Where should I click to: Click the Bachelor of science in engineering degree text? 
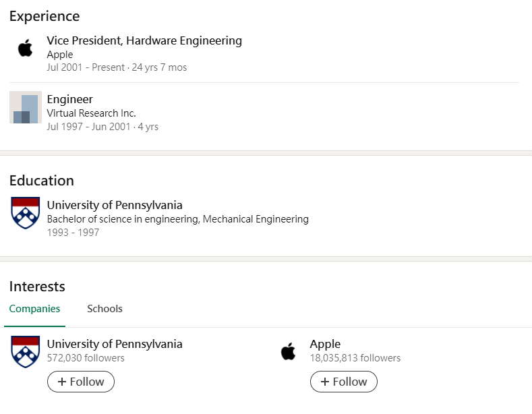(x=177, y=219)
